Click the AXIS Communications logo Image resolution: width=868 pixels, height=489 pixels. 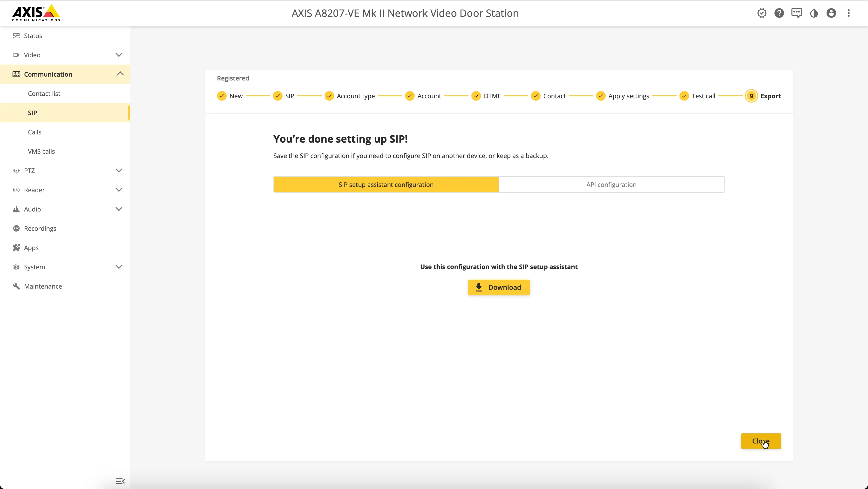pyautogui.click(x=36, y=13)
